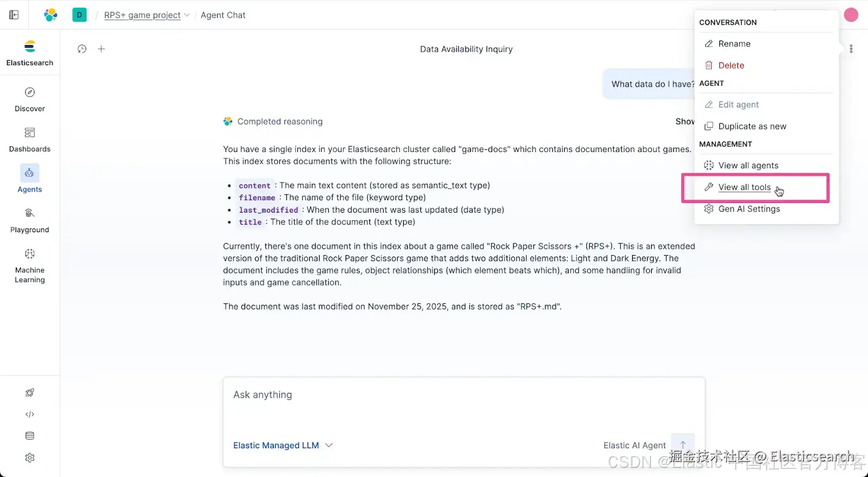Viewport: 868px width, 477px height.
Task: Toggle the three-dot conversation options menu
Action: tap(851, 49)
